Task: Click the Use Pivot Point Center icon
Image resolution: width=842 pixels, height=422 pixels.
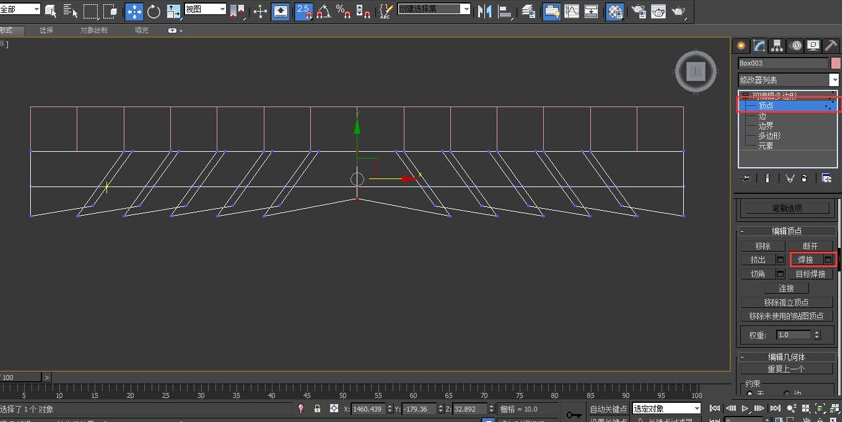Action: (237, 11)
